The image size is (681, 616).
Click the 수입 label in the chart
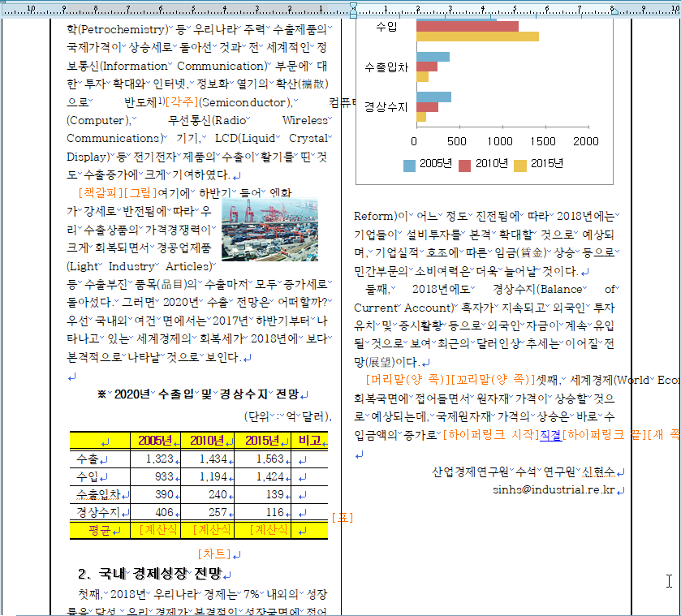point(386,27)
